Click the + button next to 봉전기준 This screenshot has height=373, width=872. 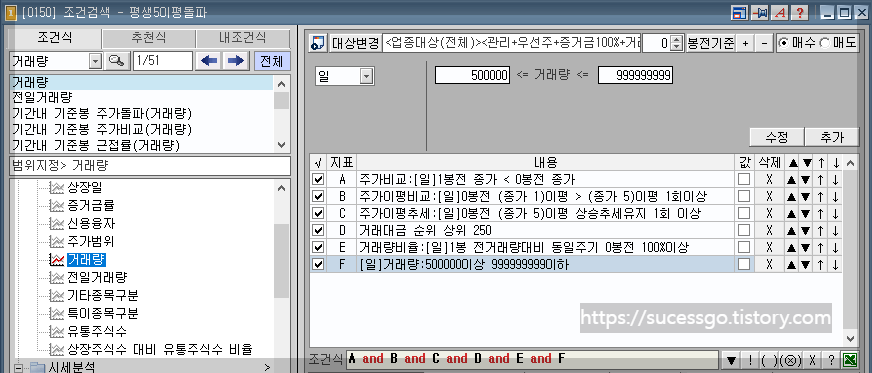746,43
